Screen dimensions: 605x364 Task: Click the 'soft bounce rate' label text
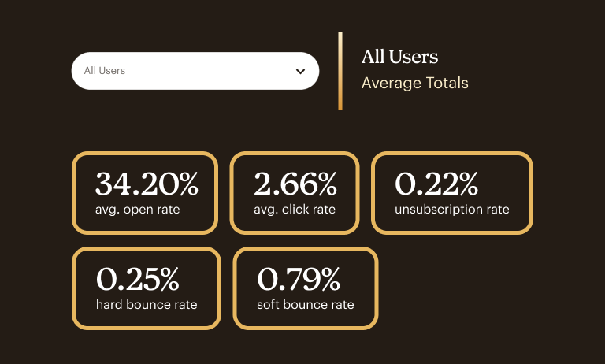pyautogui.click(x=306, y=305)
